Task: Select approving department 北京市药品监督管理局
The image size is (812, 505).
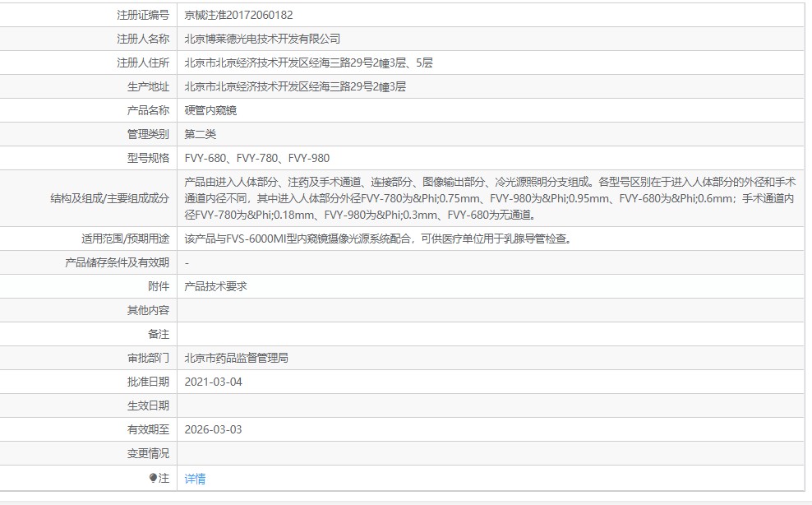Action: click(236, 358)
